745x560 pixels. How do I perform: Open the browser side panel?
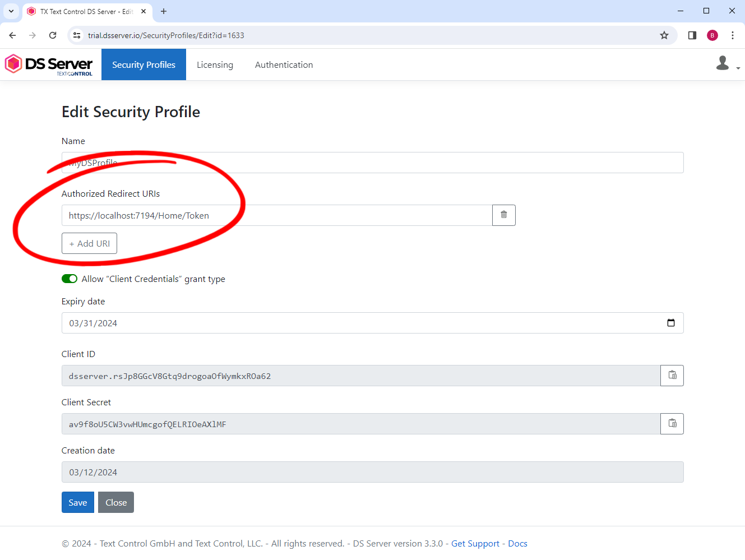(692, 35)
